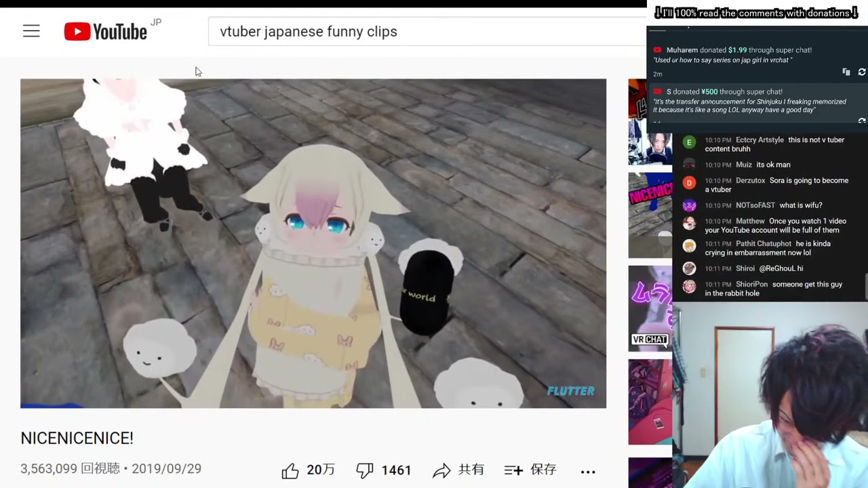Share the video using 共有
868x488 pixels.
458,470
